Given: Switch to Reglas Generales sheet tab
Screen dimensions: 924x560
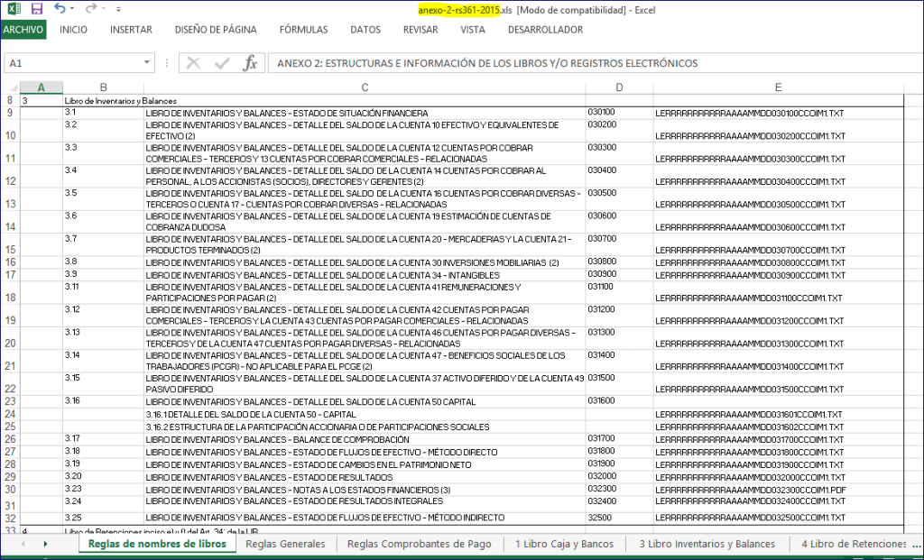Looking at the screenshot, I should point(285,544).
